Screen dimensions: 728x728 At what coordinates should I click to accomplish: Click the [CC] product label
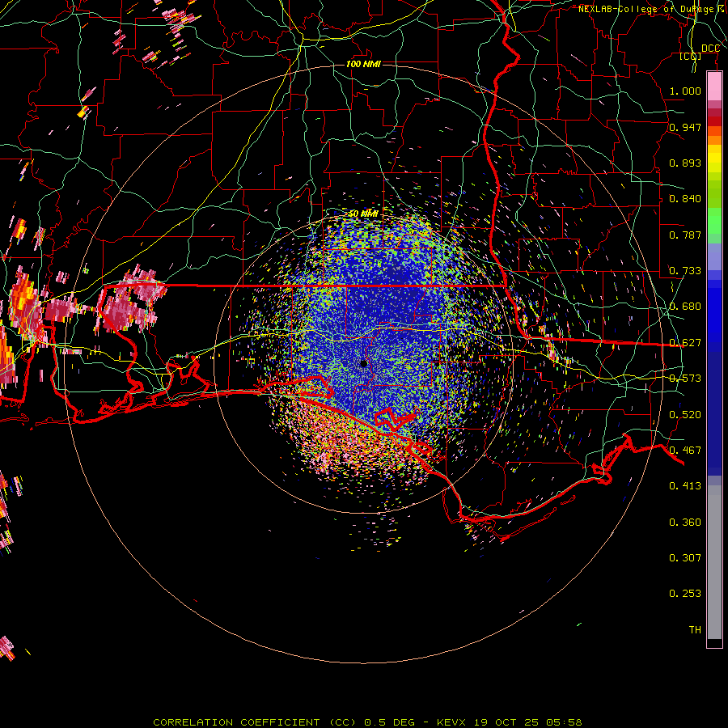point(691,56)
